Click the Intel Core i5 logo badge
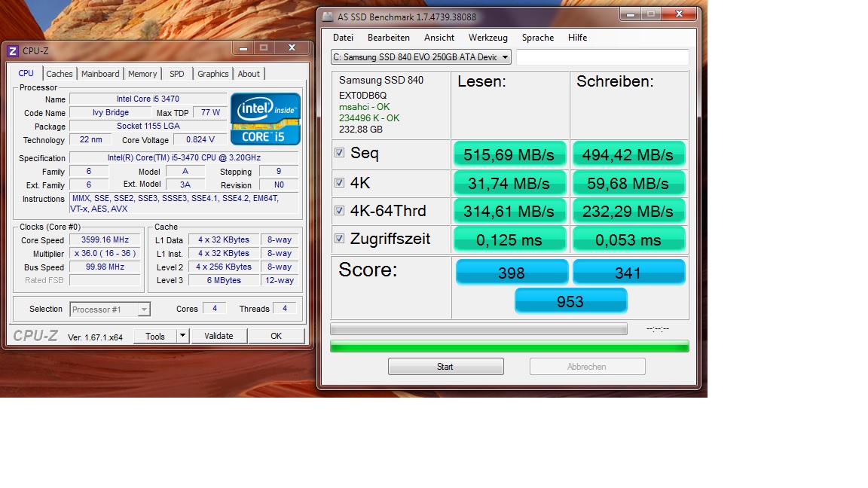The width and height of the screenshot is (868, 488). pyautogui.click(x=266, y=119)
